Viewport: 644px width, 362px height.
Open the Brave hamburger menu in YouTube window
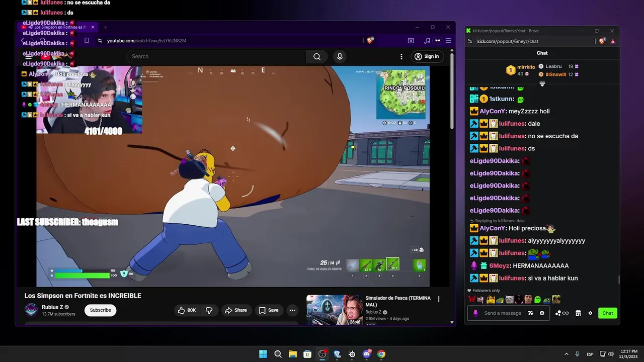pyautogui.click(x=448, y=41)
